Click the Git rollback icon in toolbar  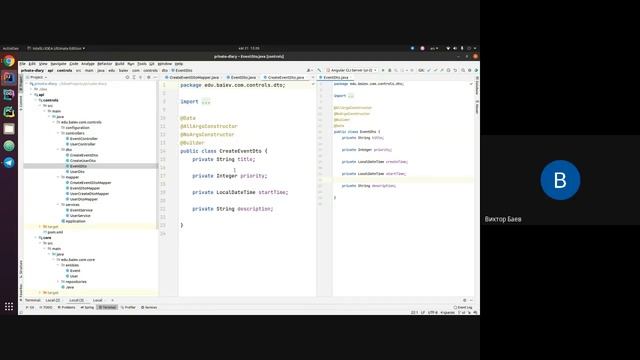(x=455, y=70)
